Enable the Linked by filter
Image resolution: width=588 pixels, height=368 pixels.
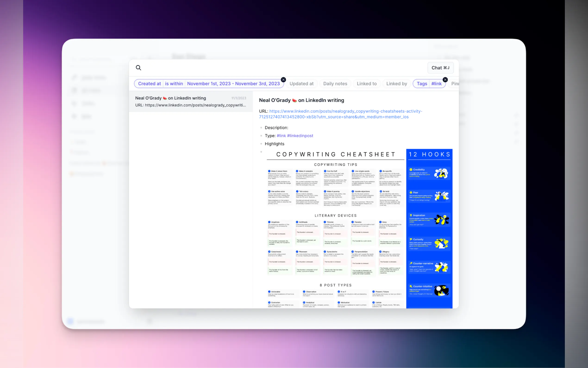(396, 83)
